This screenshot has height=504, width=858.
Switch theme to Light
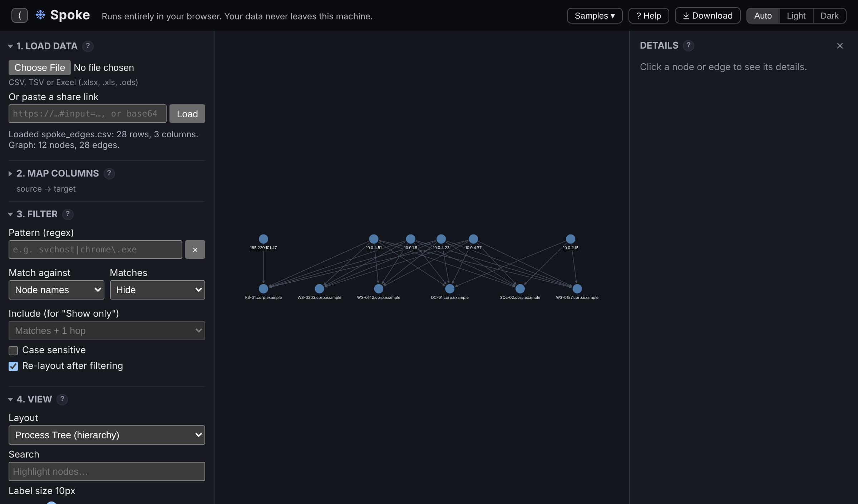click(796, 16)
